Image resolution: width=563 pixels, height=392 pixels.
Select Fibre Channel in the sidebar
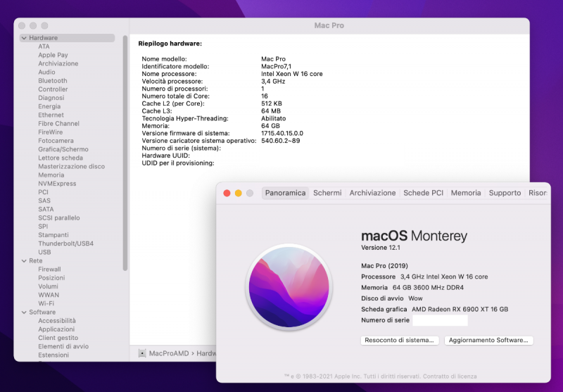click(58, 123)
